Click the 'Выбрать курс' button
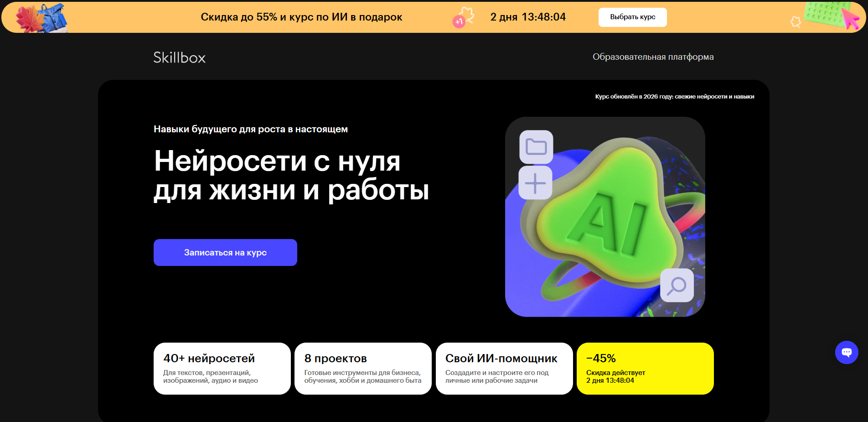The image size is (868, 422). pyautogui.click(x=632, y=17)
